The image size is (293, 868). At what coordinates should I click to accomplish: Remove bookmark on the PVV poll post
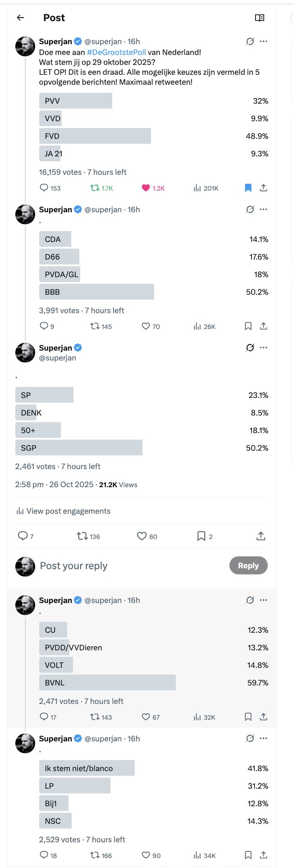pos(248,188)
